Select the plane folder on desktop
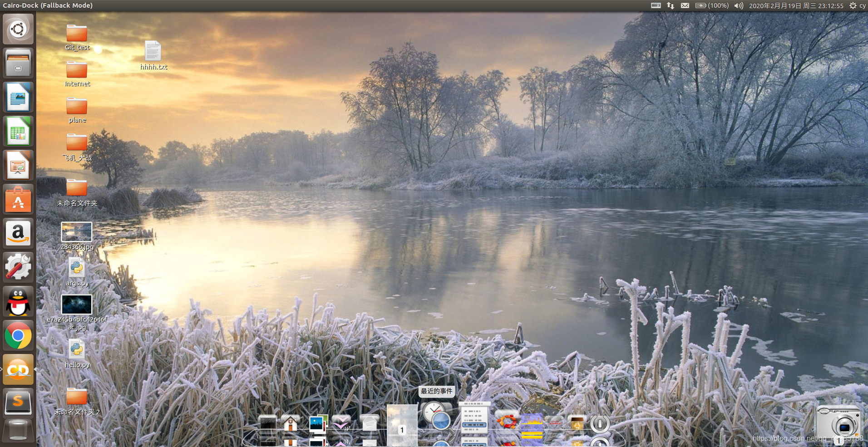The height and width of the screenshot is (447, 868). tap(77, 110)
